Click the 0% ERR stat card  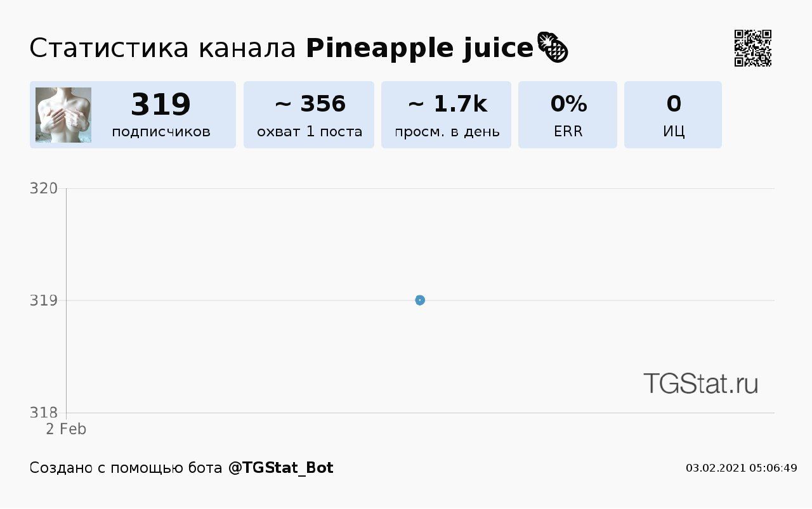[568, 115]
